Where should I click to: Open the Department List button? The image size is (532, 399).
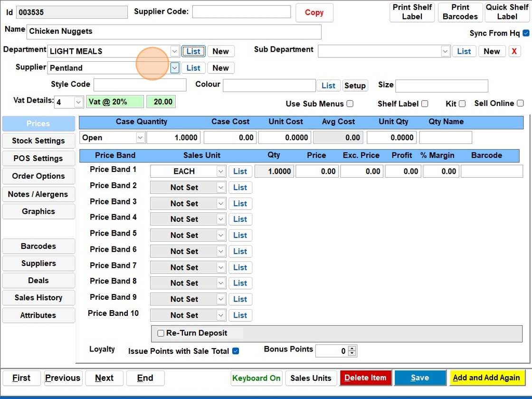pyautogui.click(x=193, y=51)
